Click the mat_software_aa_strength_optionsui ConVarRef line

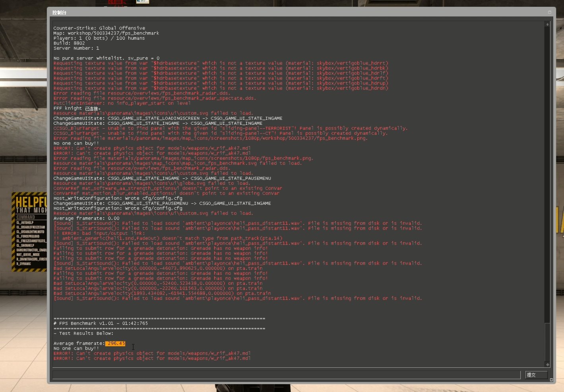168,188
